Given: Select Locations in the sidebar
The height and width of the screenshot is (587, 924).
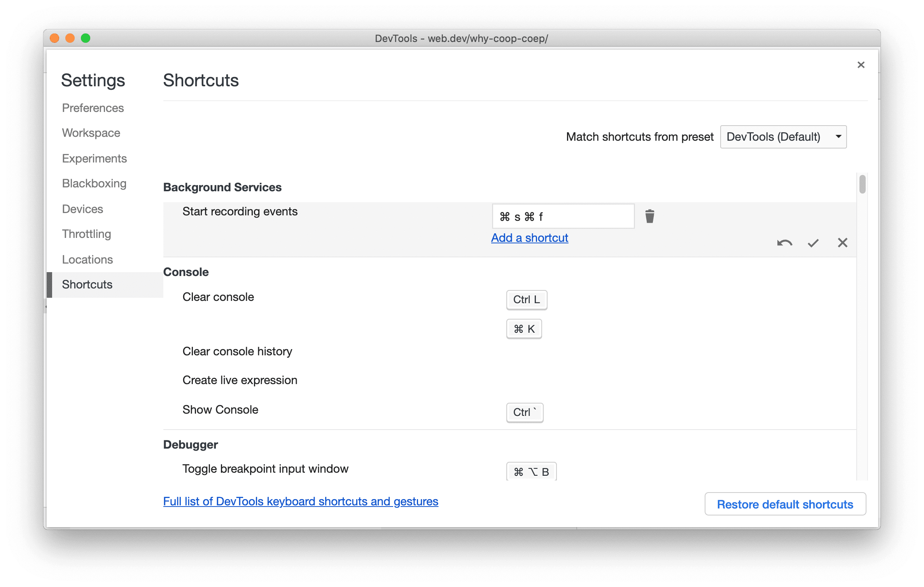Looking at the screenshot, I should tap(87, 259).
